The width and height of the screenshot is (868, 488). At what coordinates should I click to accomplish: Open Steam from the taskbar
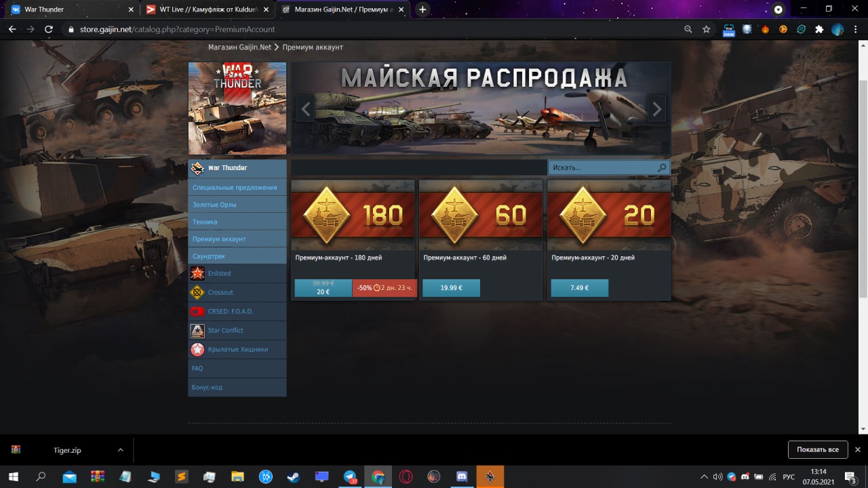(x=294, y=476)
